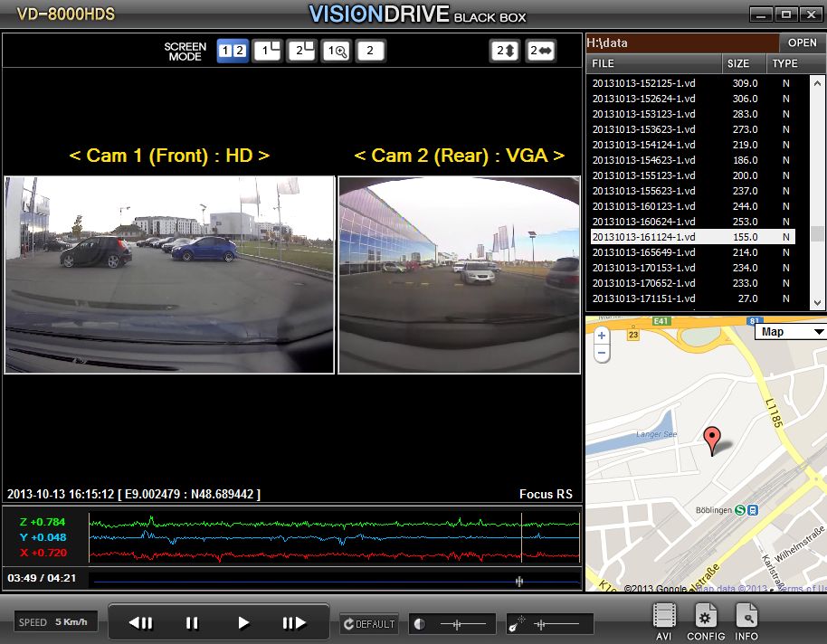Select file 20131013-155623-1.vd

(692, 191)
